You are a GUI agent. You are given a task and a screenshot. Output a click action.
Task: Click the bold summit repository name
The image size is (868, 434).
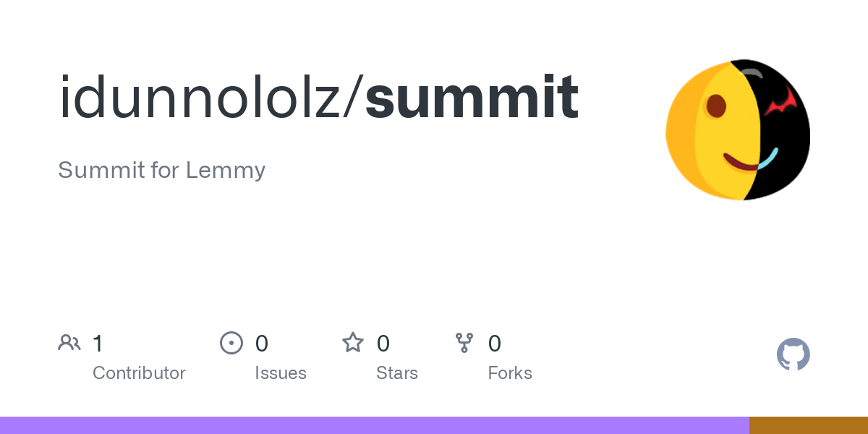pos(472,98)
